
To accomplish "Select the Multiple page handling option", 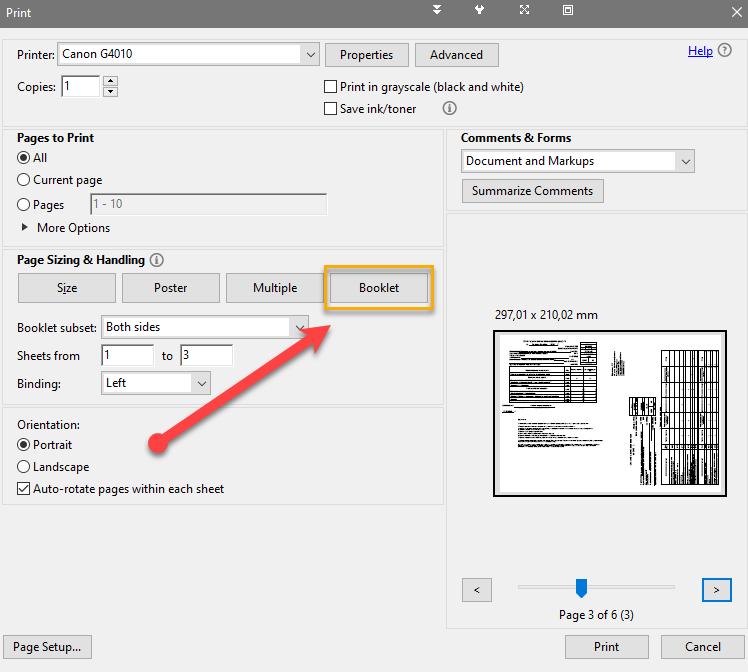I will pyautogui.click(x=275, y=288).
